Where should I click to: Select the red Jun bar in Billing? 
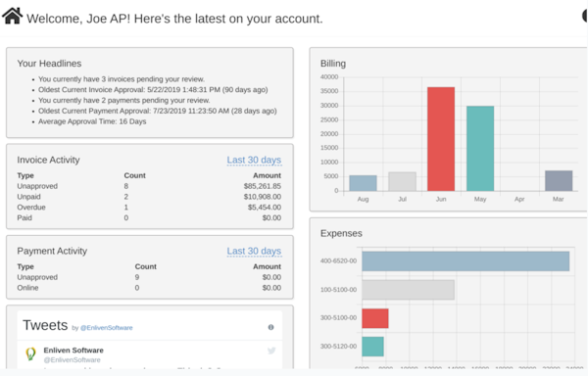(x=441, y=139)
